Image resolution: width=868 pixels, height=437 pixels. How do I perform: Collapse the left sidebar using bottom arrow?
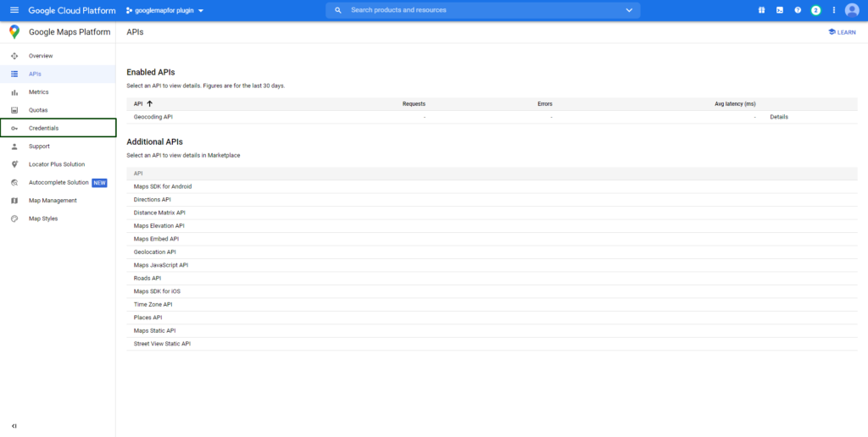point(14,425)
